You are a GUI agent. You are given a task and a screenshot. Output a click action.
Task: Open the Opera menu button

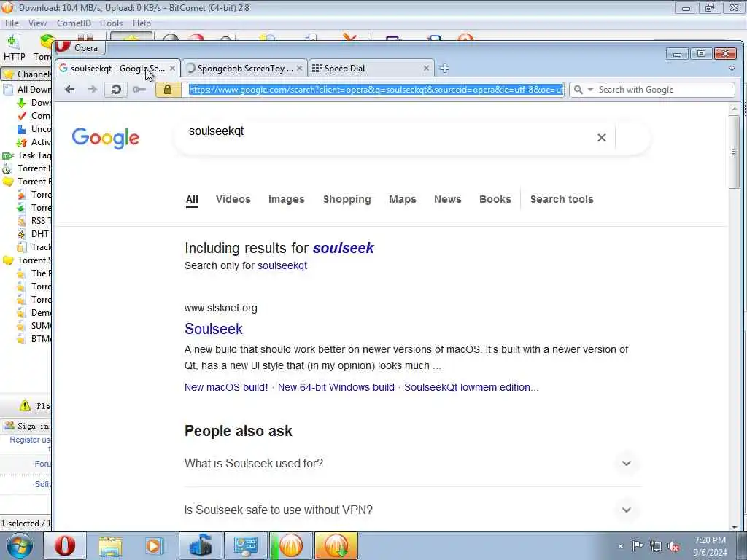pos(80,47)
